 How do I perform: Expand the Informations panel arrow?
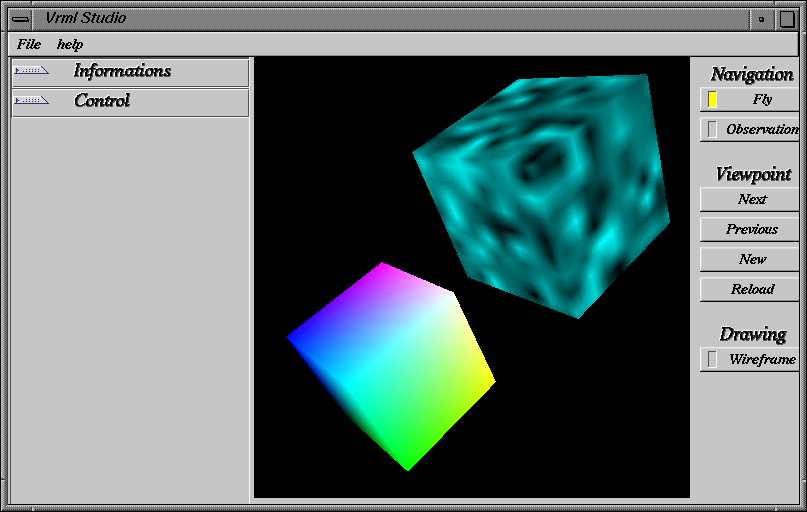pyautogui.click(x=31, y=70)
